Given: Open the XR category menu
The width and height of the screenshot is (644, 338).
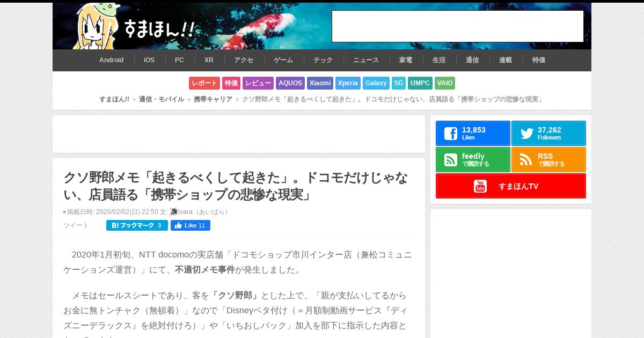Looking at the screenshot, I should (x=209, y=60).
